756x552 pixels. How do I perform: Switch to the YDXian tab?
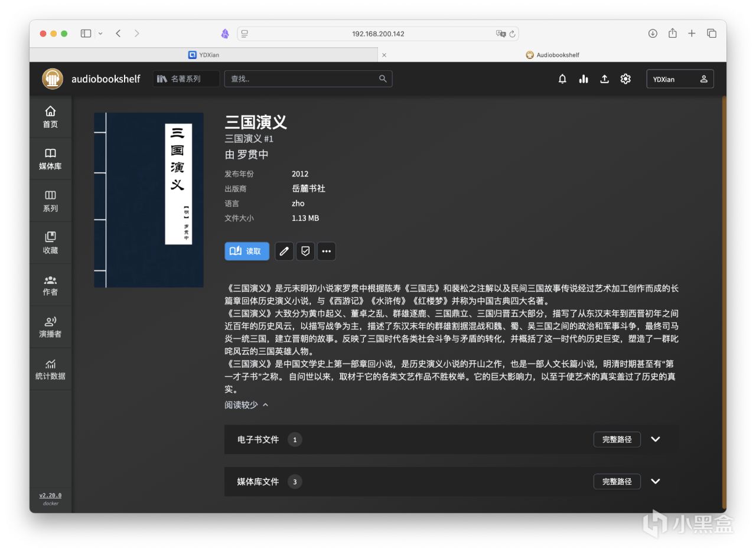[x=204, y=55]
